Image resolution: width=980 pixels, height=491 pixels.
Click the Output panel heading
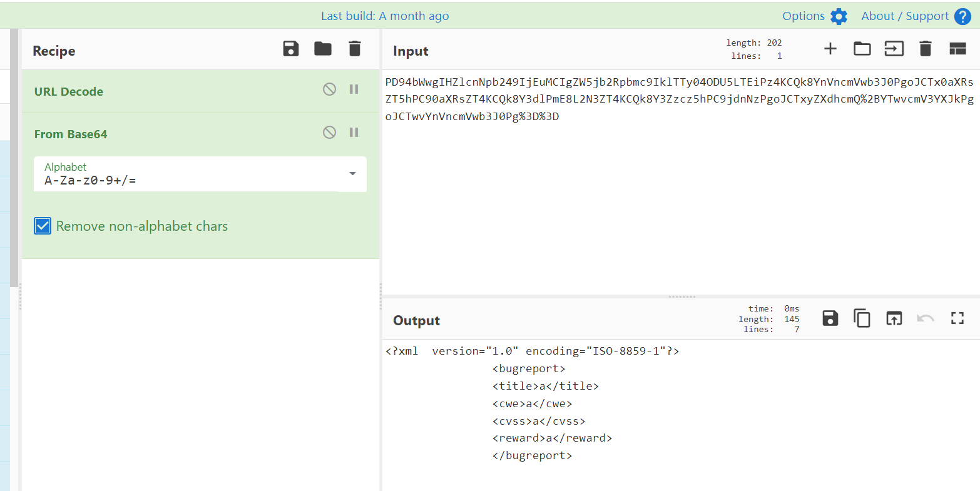point(416,321)
